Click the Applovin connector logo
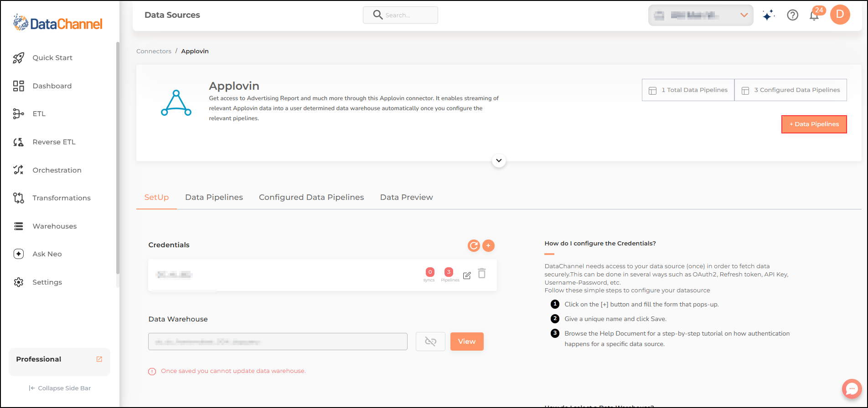 [x=176, y=103]
